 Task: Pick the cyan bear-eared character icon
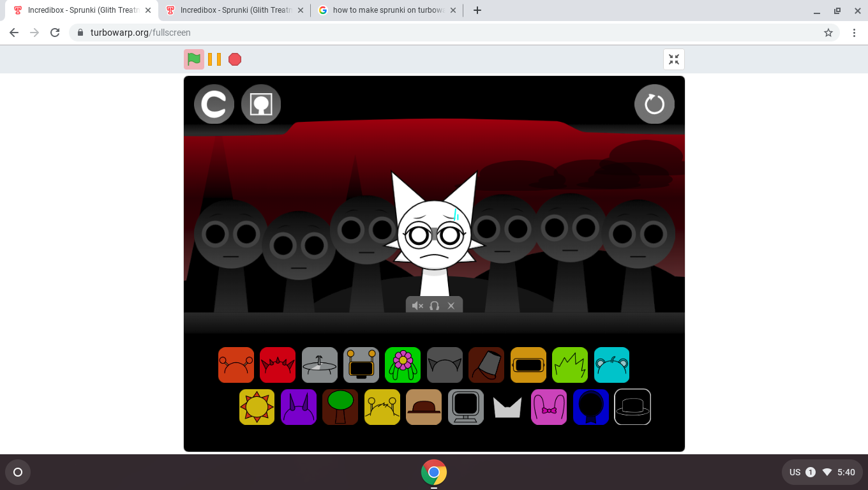[611, 365]
